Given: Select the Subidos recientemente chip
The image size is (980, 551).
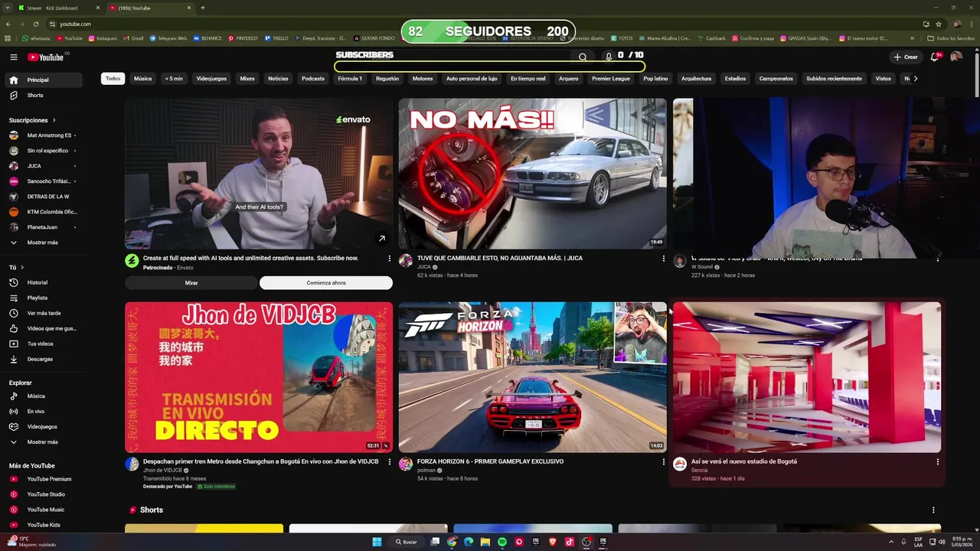Looking at the screenshot, I should click(x=834, y=78).
